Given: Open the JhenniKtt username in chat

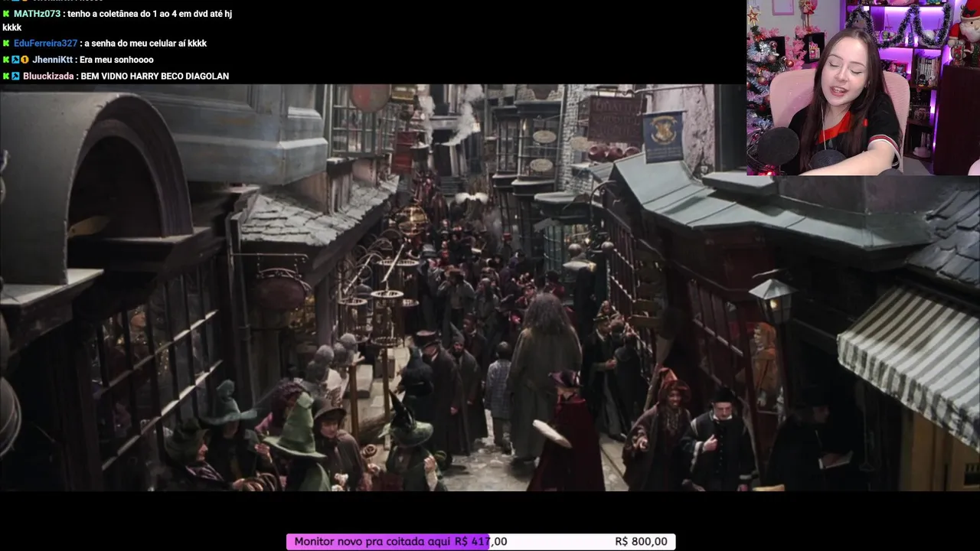Looking at the screenshot, I should point(52,60).
